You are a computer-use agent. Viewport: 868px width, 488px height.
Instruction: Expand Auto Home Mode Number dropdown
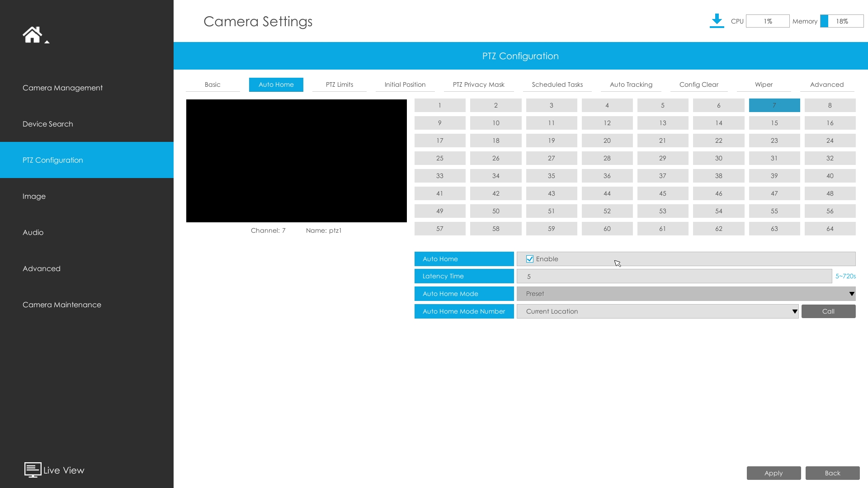[x=657, y=311]
